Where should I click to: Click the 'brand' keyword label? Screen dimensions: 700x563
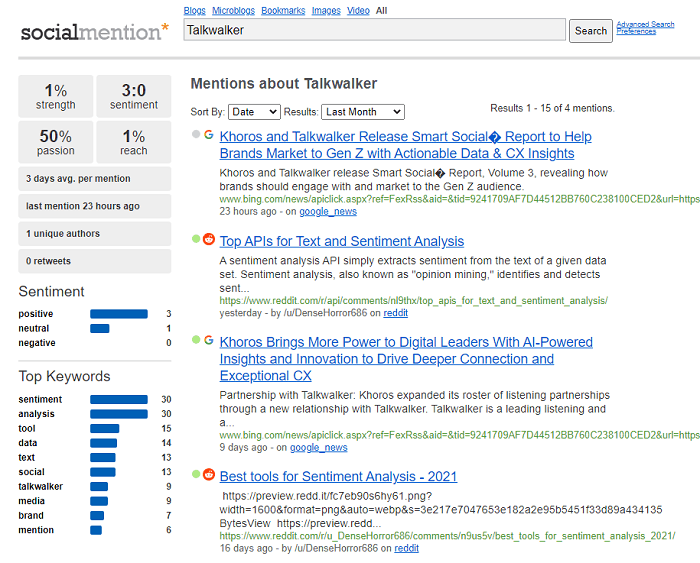tap(31, 516)
